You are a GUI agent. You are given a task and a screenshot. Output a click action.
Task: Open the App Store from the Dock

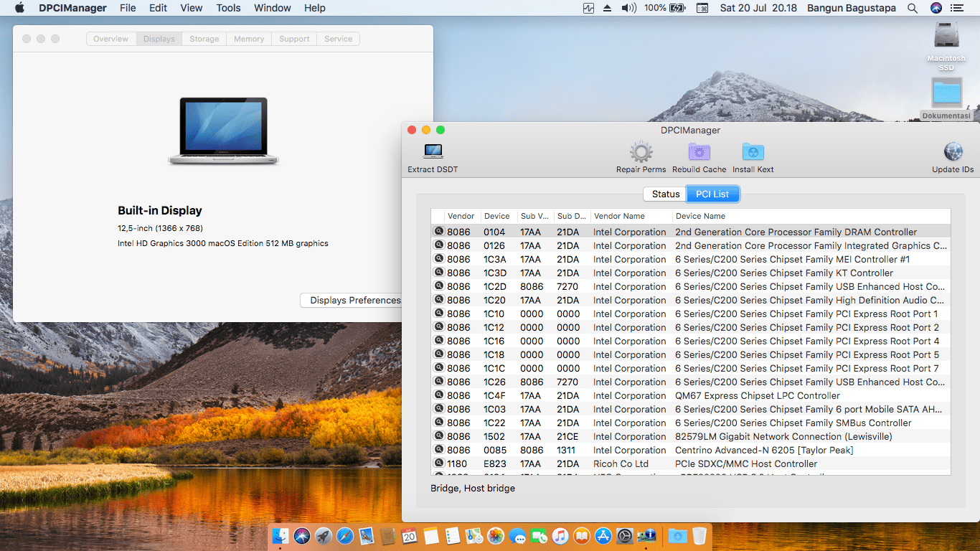pyautogui.click(x=603, y=535)
